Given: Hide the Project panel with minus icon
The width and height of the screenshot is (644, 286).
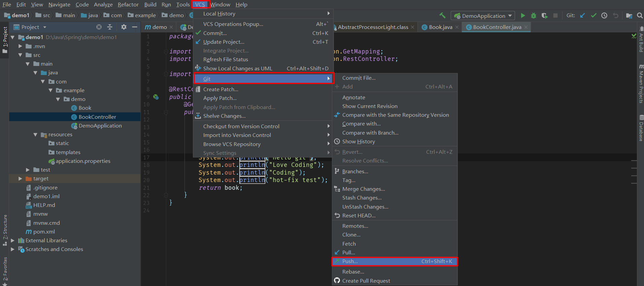Looking at the screenshot, I should point(135,27).
